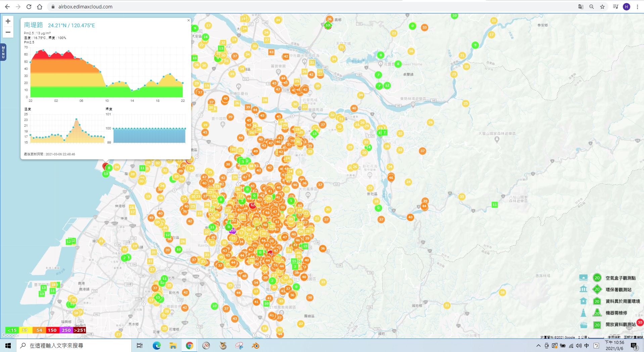Launch Blender from taskbar

click(256, 346)
